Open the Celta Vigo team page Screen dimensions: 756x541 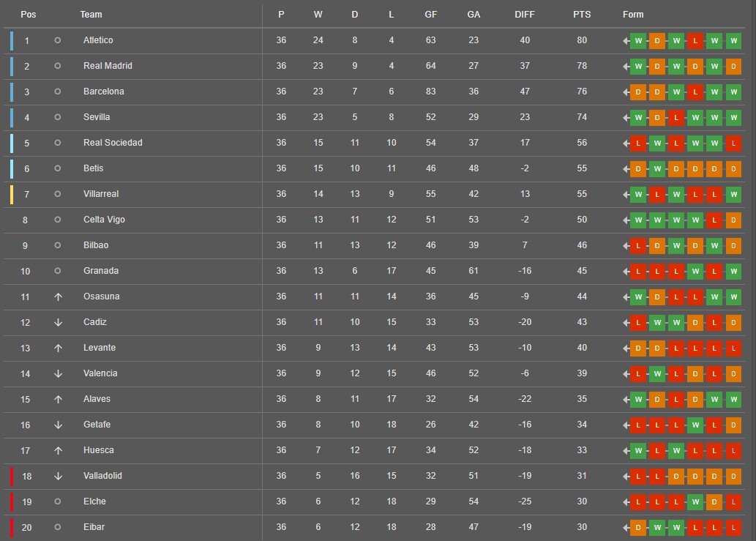[x=104, y=220]
